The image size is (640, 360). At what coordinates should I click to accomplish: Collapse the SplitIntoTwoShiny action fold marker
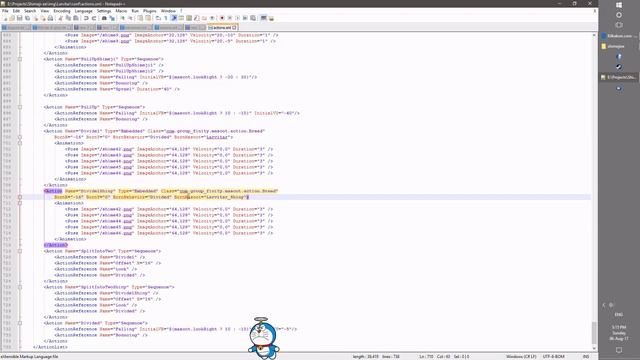(20, 287)
